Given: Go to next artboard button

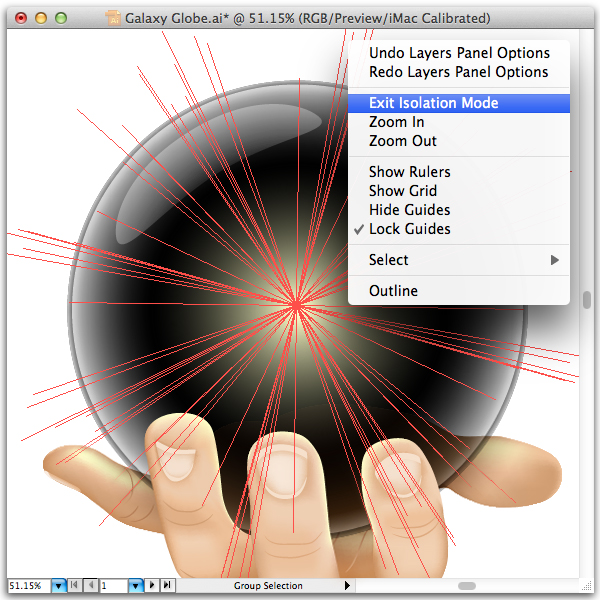Looking at the screenshot, I should (152, 585).
